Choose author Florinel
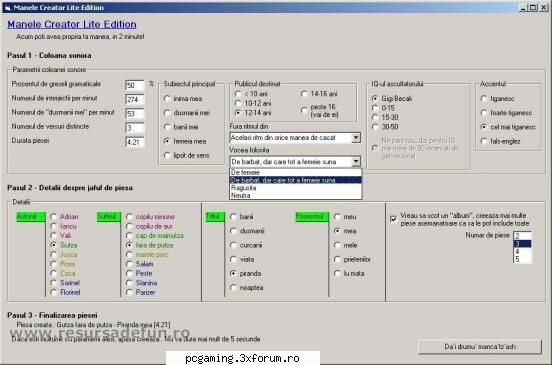552x365 pixels. (54, 292)
